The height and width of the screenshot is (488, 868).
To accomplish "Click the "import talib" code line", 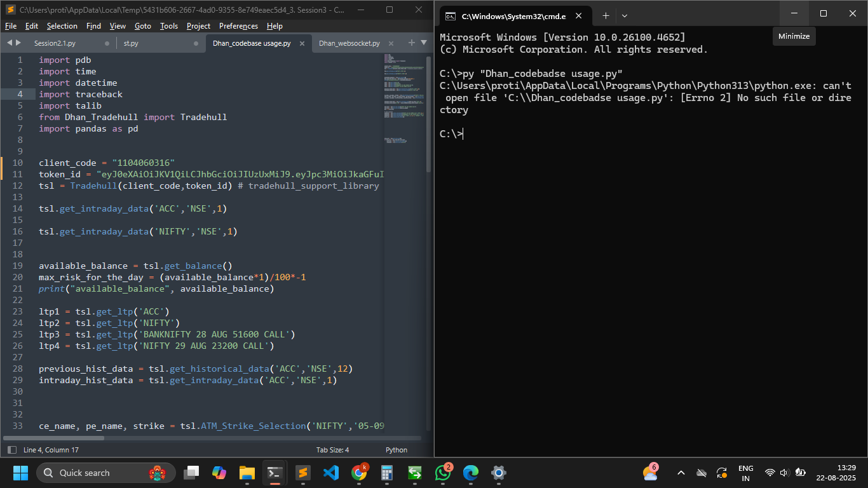I will pyautogui.click(x=70, y=105).
